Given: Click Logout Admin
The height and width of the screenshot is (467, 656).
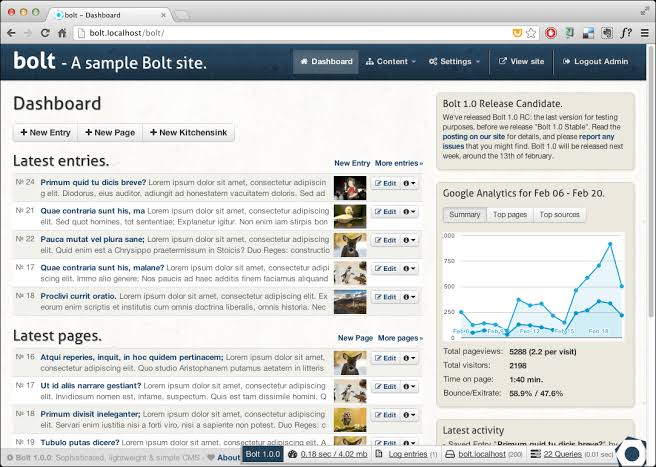Looking at the screenshot, I should (595, 62).
